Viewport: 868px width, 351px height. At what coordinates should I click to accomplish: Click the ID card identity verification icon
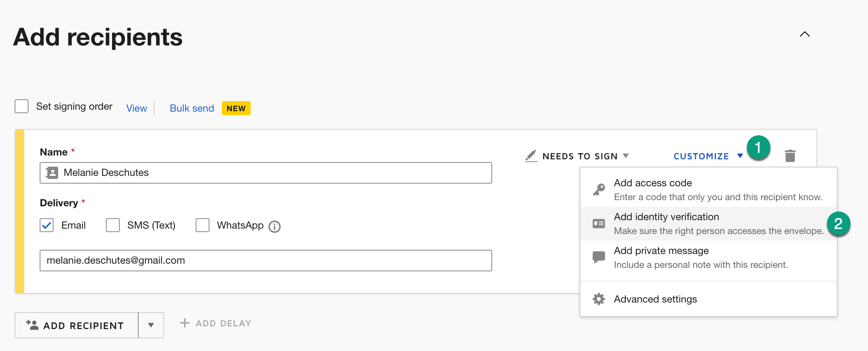[599, 224]
